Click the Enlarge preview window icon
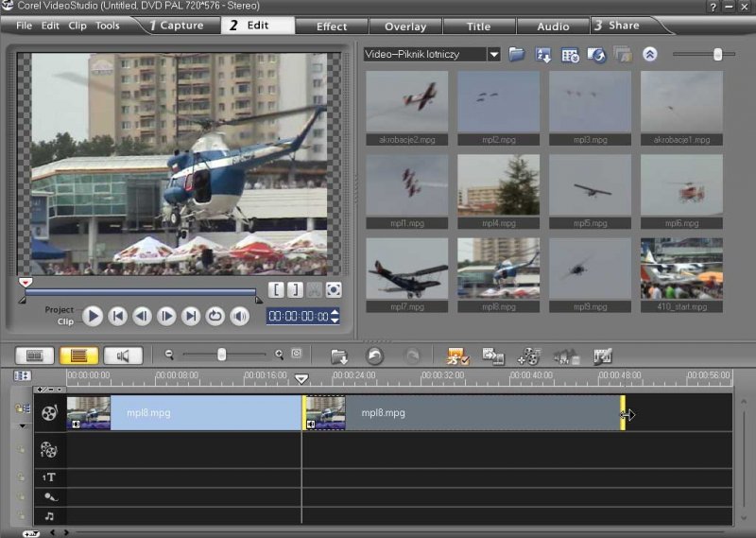 coord(333,290)
